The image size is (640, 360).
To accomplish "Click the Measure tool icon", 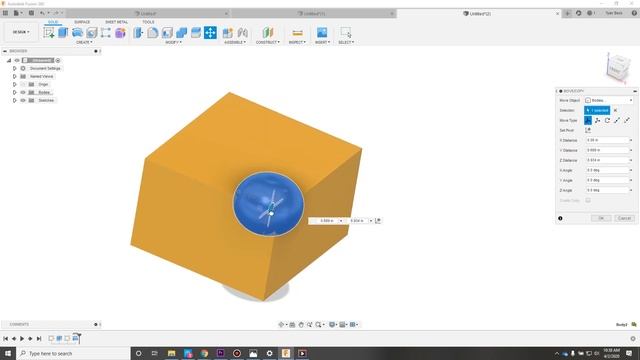I will (298, 33).
